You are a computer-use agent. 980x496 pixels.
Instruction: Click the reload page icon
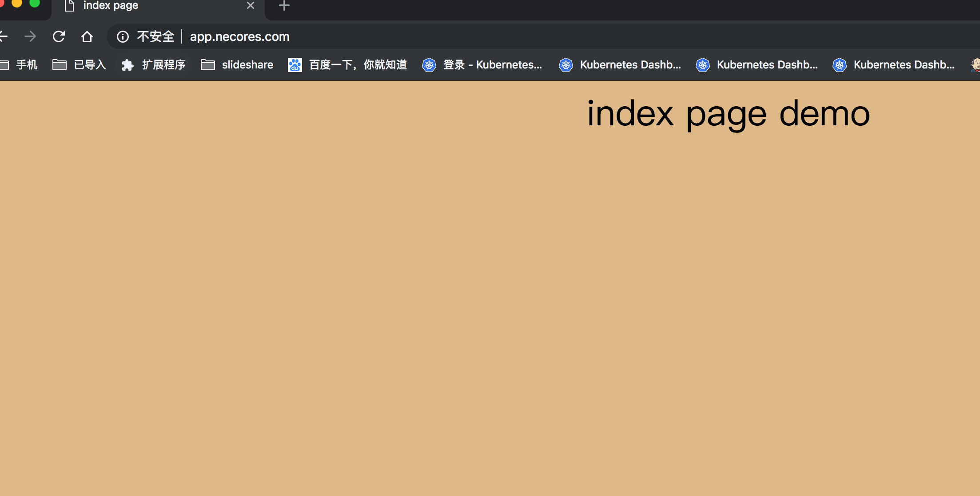coord(59,36)
